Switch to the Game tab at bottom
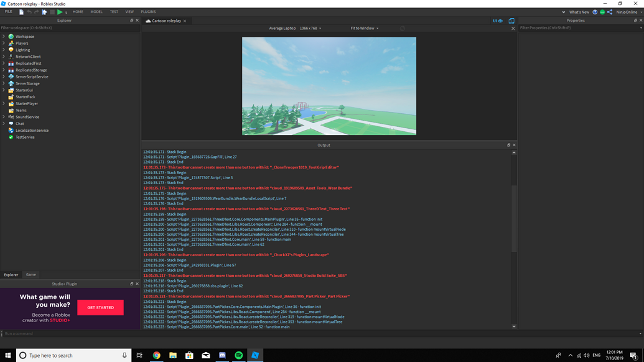This screenshot has height=362, width=644. (30, 274)
